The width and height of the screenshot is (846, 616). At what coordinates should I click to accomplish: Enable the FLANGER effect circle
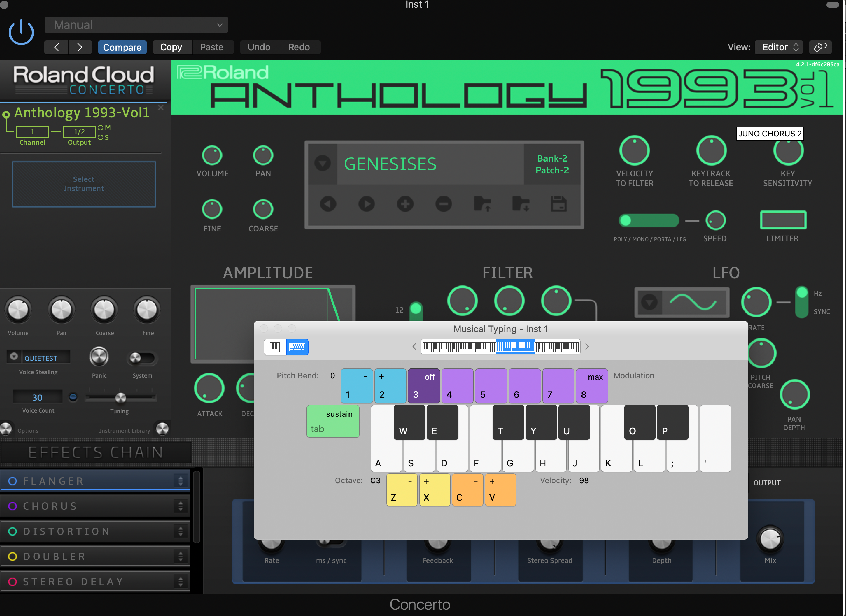tap(13, 481)
